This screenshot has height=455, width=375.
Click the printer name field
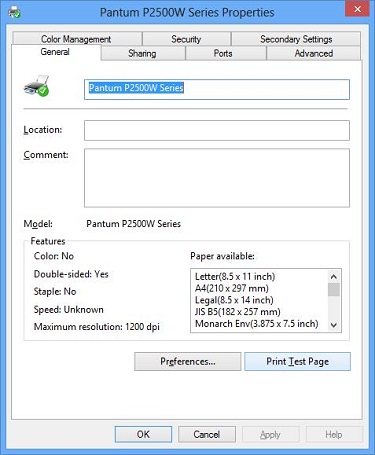pos(217,89)
